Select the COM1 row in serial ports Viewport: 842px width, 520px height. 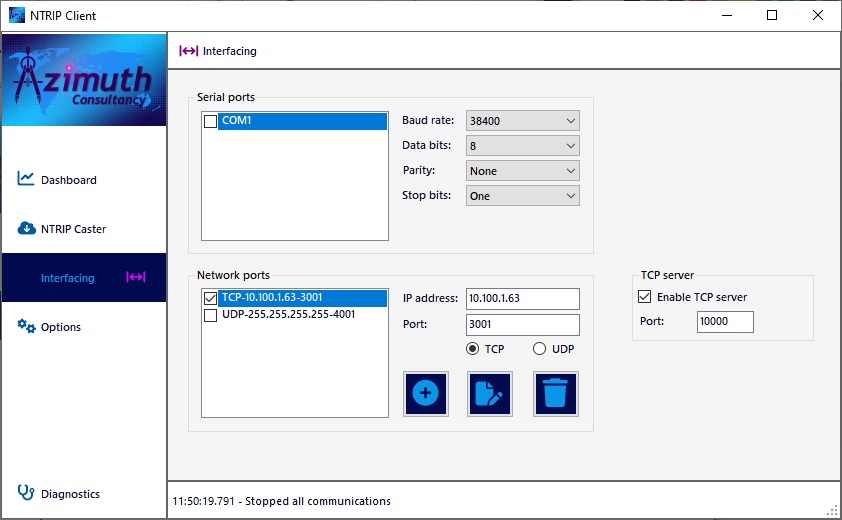tap(302, 121)
